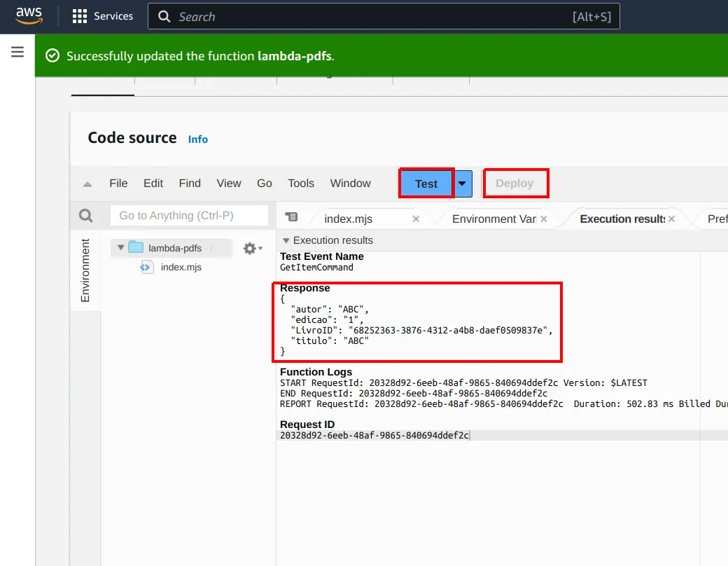Screen dimensions: 728x566
Task: Open the Go menu
Action: (x=265, y=183)
